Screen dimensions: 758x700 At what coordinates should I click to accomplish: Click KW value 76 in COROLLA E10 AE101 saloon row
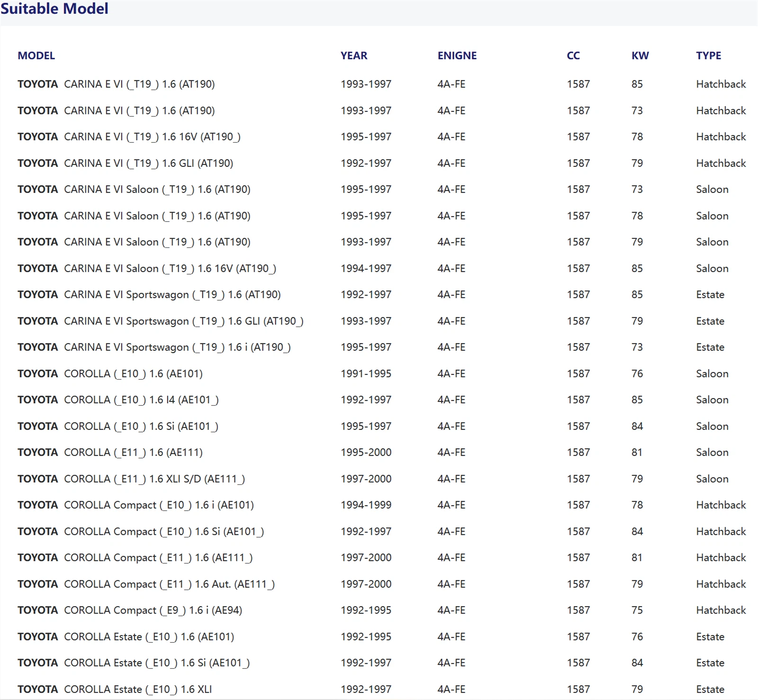[637, 373]
